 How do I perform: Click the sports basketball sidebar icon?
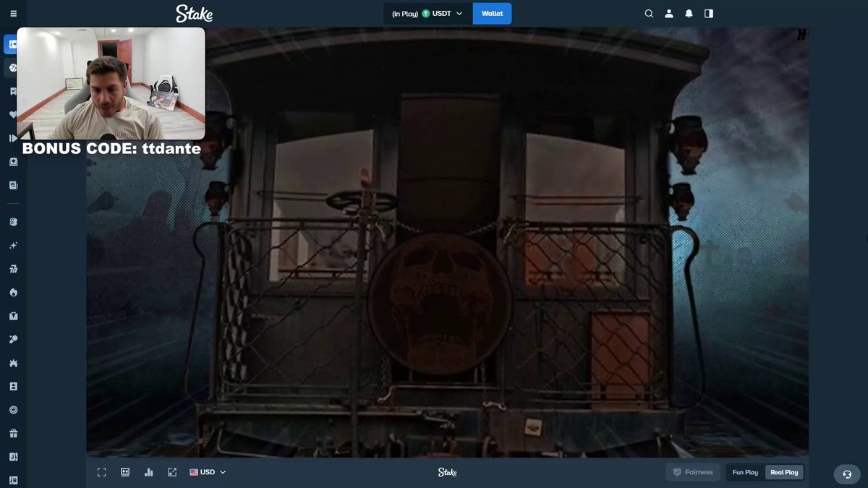tap(13, 68)
